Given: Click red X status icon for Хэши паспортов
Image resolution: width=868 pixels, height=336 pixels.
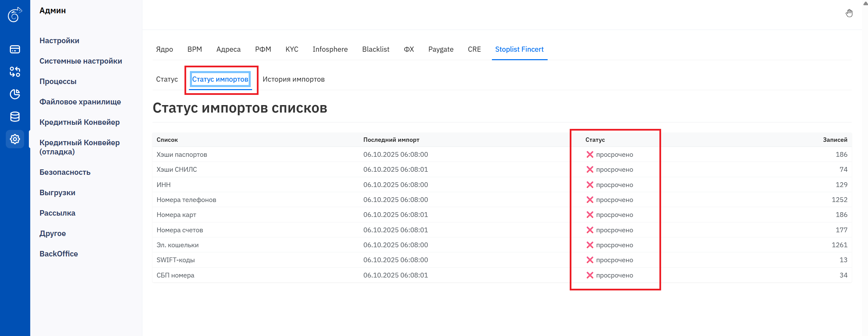Looking at the screenshot, I should click(590, 155).
